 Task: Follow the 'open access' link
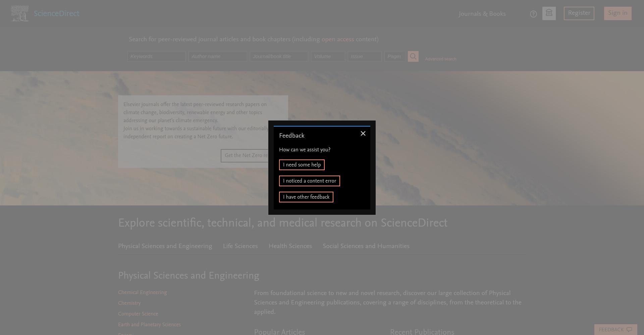[x=338, y=39]
